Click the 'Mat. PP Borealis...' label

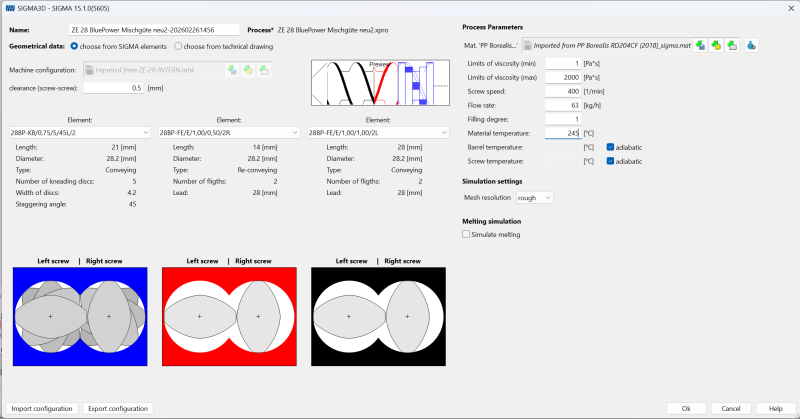pyautogui.click(x=490, y=45)
